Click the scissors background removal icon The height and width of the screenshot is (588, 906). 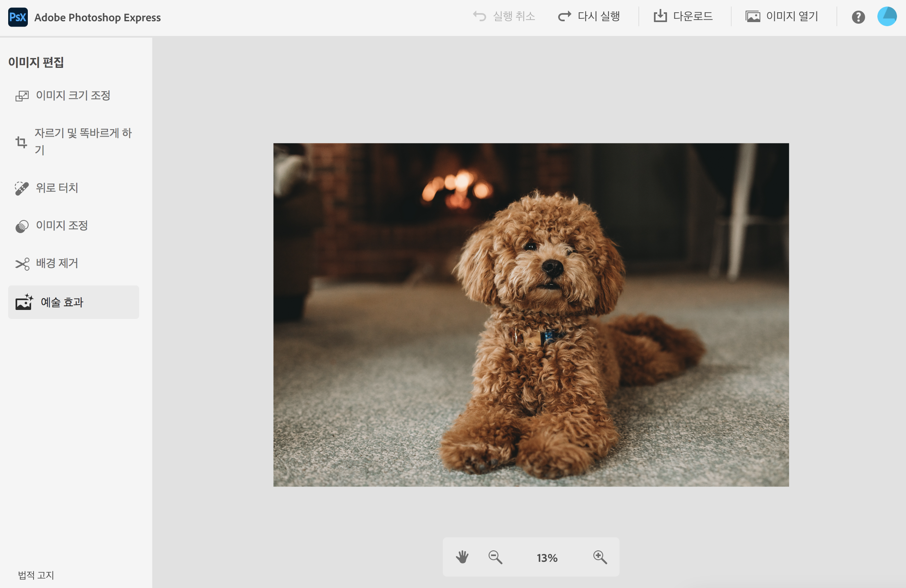coord(22,264)
